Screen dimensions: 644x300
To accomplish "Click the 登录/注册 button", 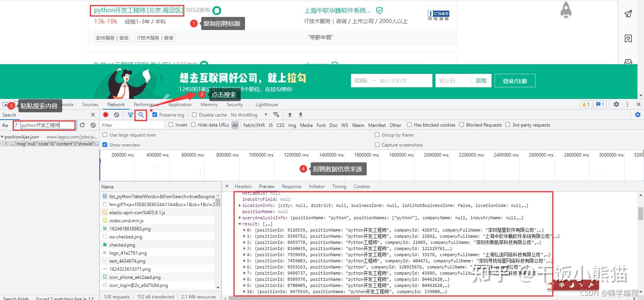I will click(x=515, y=81).
